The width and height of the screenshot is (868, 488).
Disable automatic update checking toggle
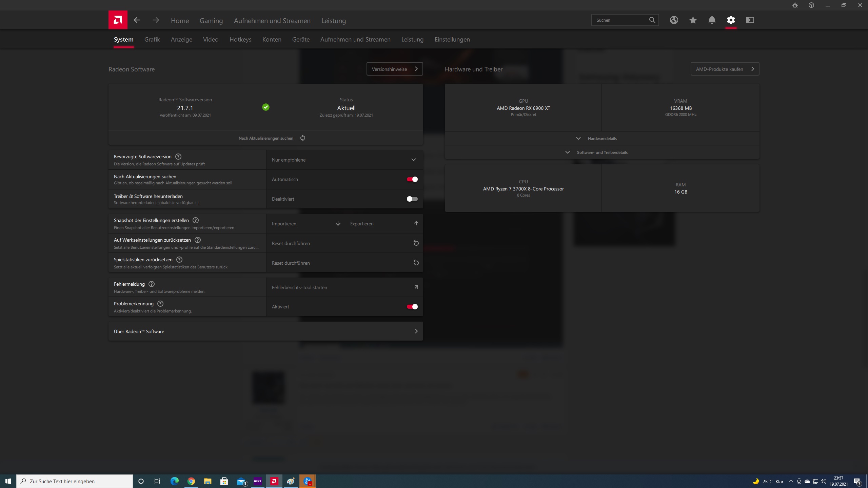tap(412, 179)
